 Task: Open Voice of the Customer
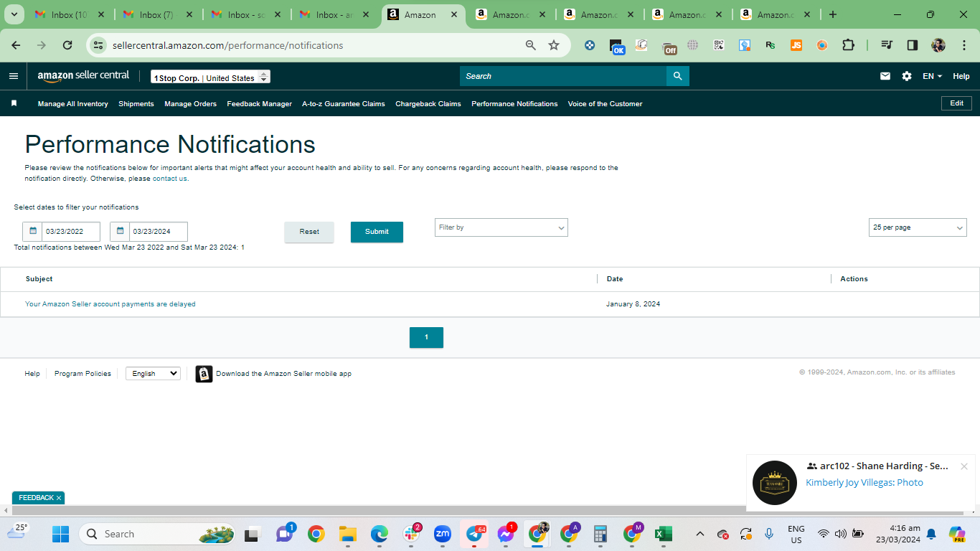click(605, 104)
